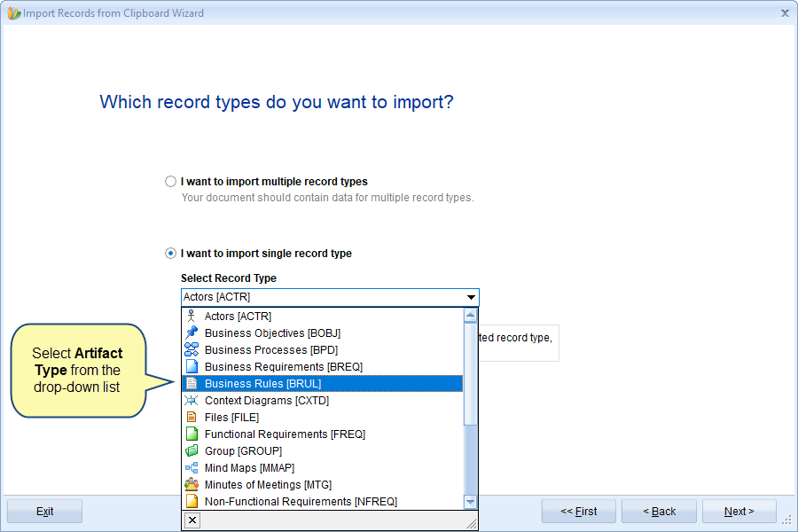Open the Select Record Type dropdown arrow
The image size is (798, 532).
471,297
